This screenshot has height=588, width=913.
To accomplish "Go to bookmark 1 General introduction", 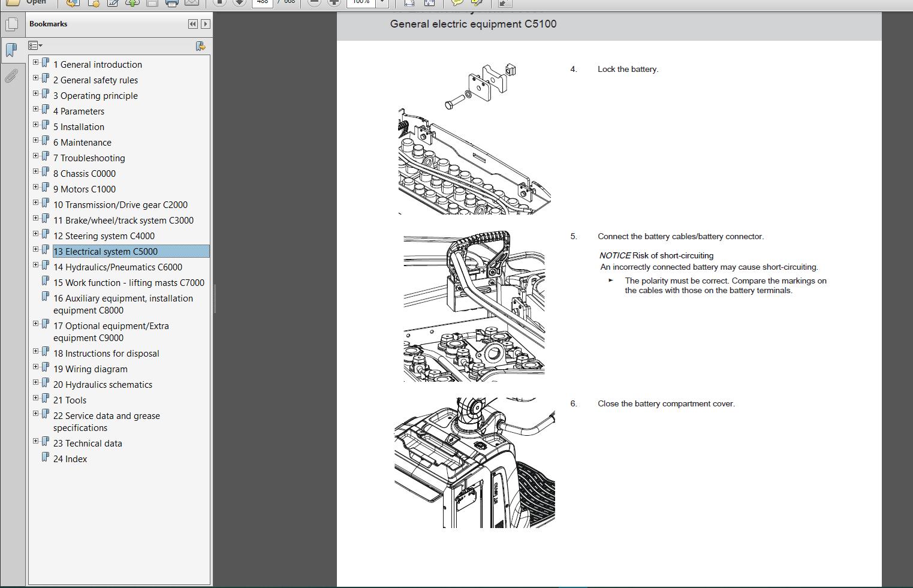I will [98, 65].
